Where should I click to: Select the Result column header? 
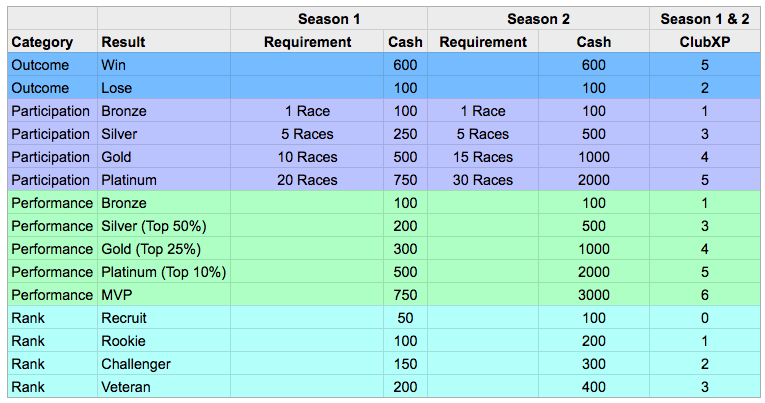tap(123, 42)
